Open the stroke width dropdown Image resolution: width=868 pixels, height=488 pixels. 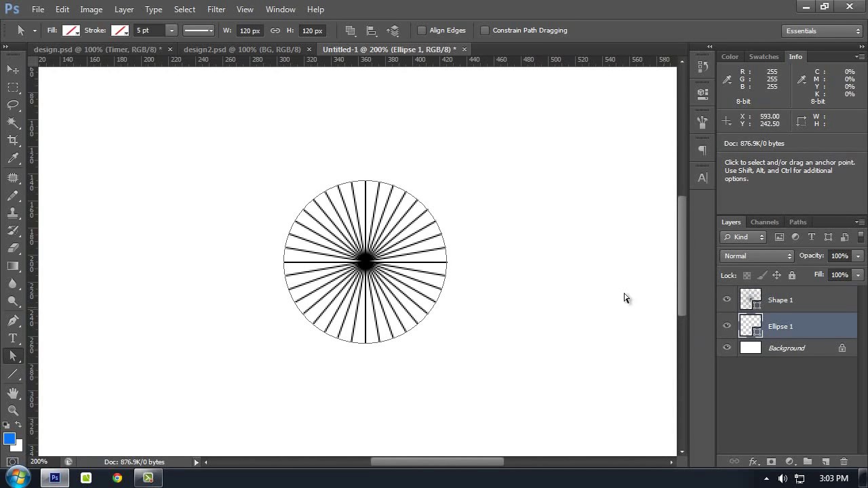pyautogui.click(x=172, y=30)
